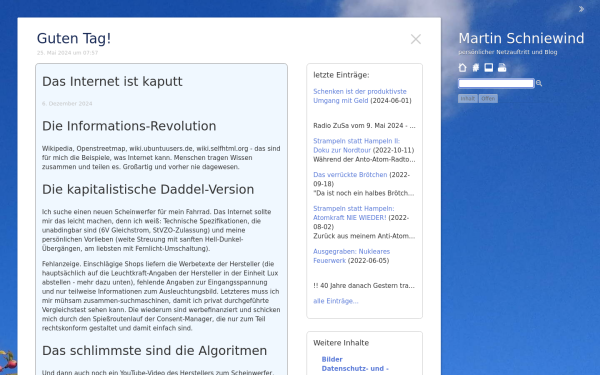Click the Weitere Inhalte heading
This screenshot has width=600, height=375.
(341, 343)
